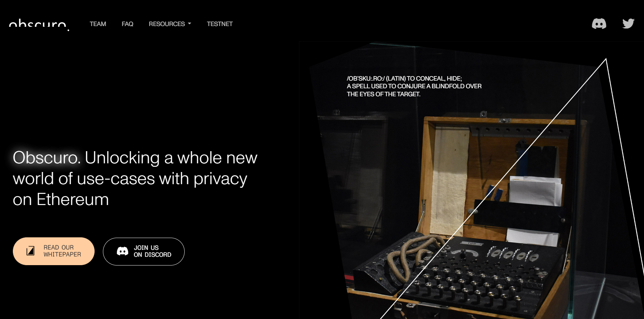Image resolution: width=644 pixels, height=319 pixels.
Task: Open the Resources menu
Action: click(x=170, y=24)
